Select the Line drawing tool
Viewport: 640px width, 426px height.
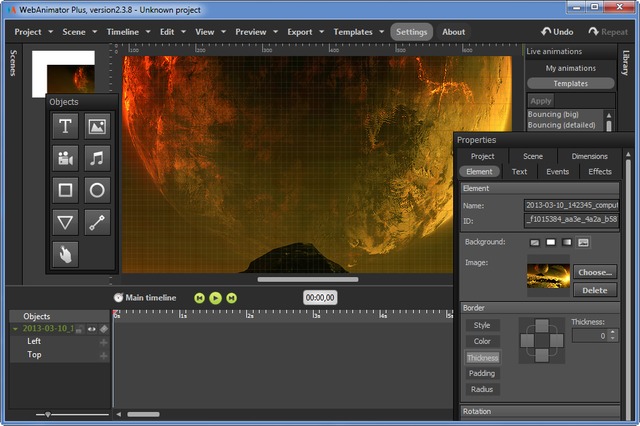[96, 222]
